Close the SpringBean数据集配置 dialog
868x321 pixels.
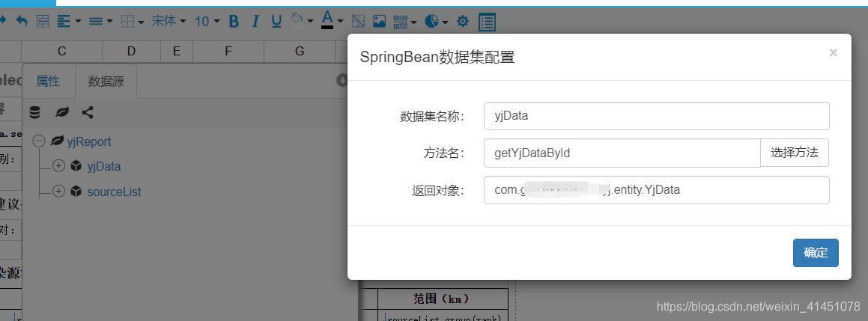click(833, 52)
